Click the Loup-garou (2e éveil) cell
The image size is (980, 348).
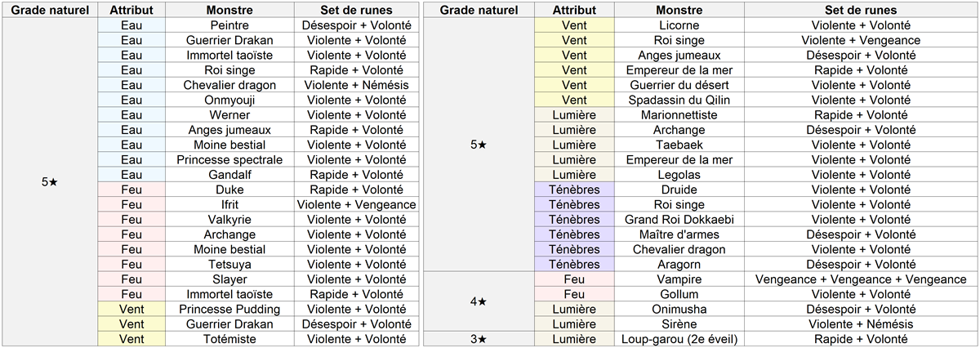click(x=679, y=338)
